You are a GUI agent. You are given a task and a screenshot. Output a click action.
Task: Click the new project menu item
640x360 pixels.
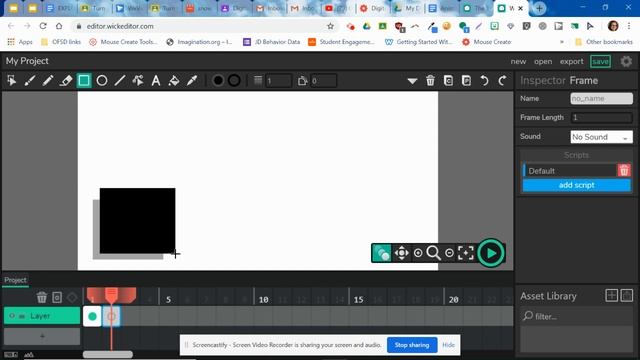(518, 61)
